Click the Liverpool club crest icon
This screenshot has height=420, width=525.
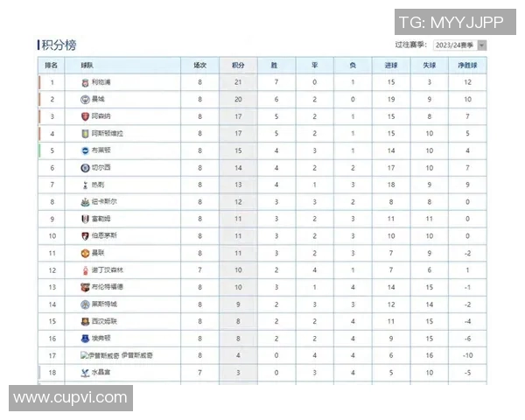pos(85,82)
